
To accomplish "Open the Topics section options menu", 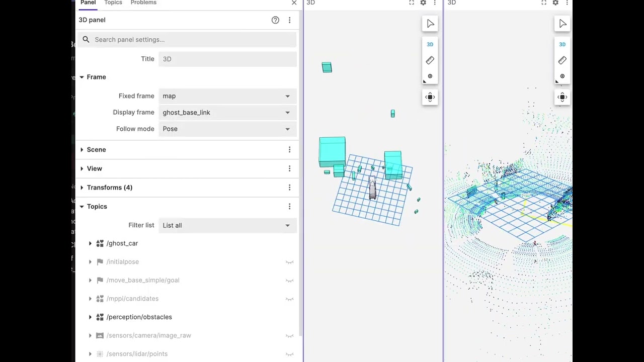I will click(x=289, y=207).
